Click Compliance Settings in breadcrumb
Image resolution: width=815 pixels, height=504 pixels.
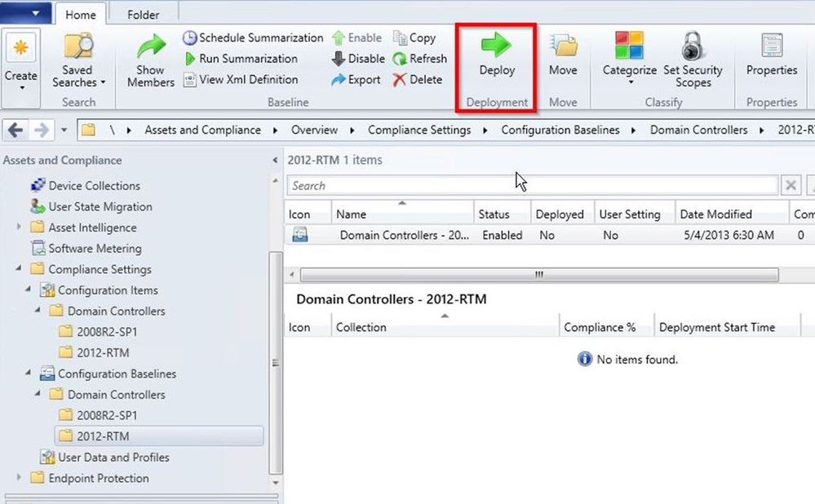point(419,130)
